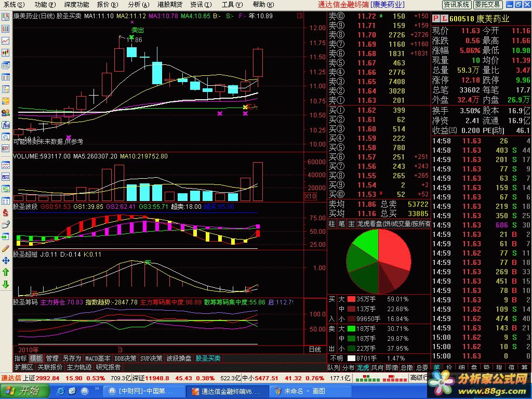Select the candlestick chart icon in sidebar
Screen dimensions: 532x399
click(6, 52)
